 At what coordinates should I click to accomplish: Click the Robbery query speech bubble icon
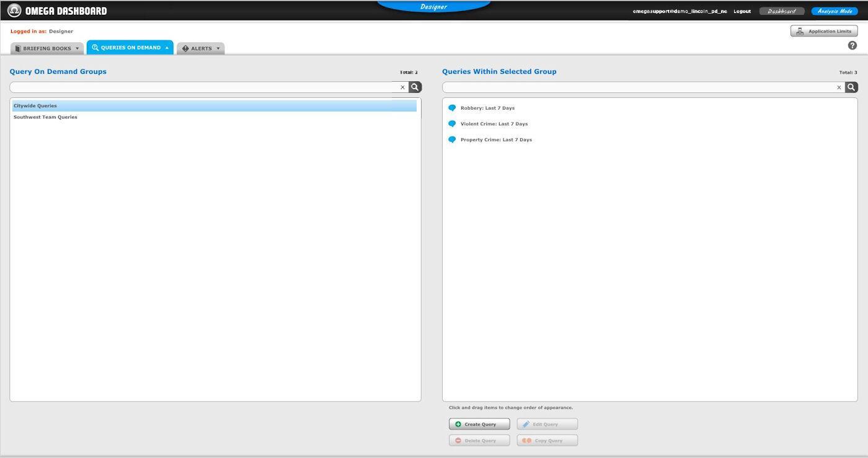click(x=452, y=108)
